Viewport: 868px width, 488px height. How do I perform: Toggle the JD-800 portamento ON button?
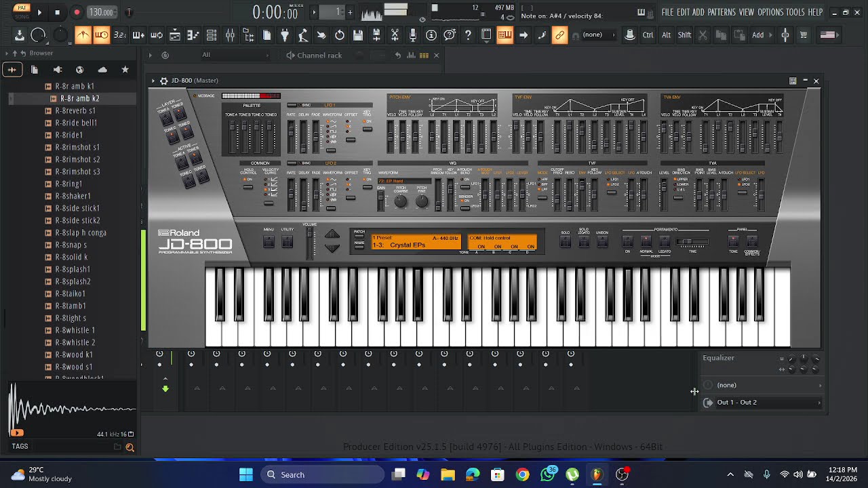pos(627,241)
